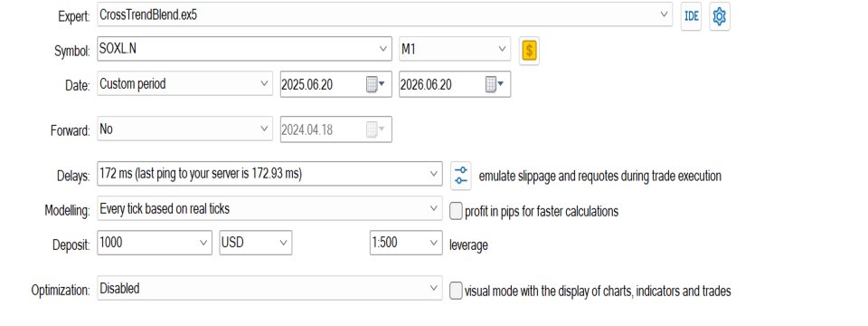868x326 pixels.
Task: Click the 'Date:' label
Action: [78, 86]
